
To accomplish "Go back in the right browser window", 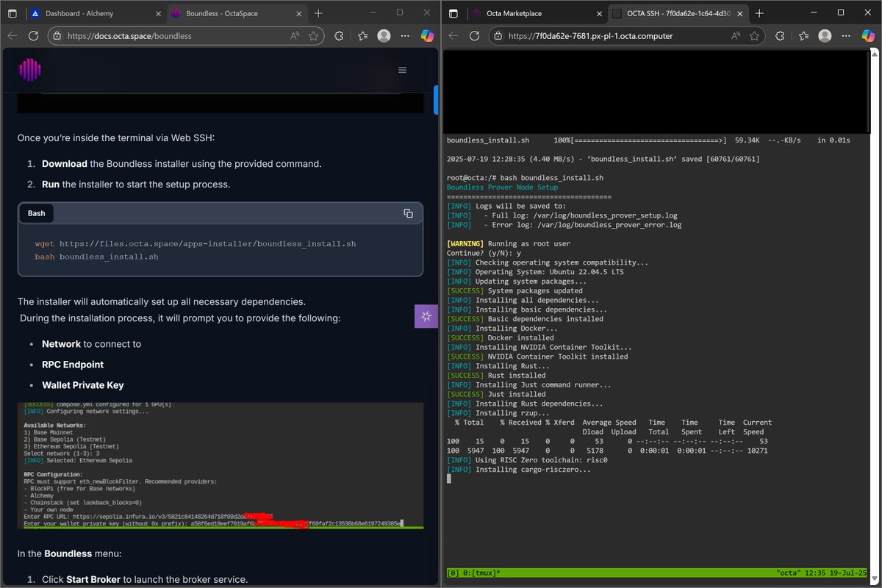I will tap(453, 35).
